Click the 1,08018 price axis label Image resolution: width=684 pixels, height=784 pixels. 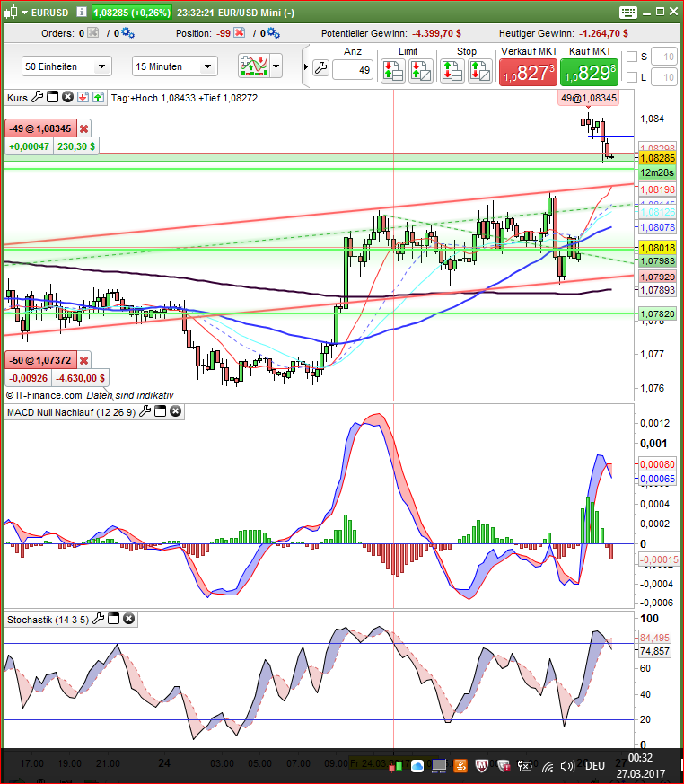click(x=657, y=248)
